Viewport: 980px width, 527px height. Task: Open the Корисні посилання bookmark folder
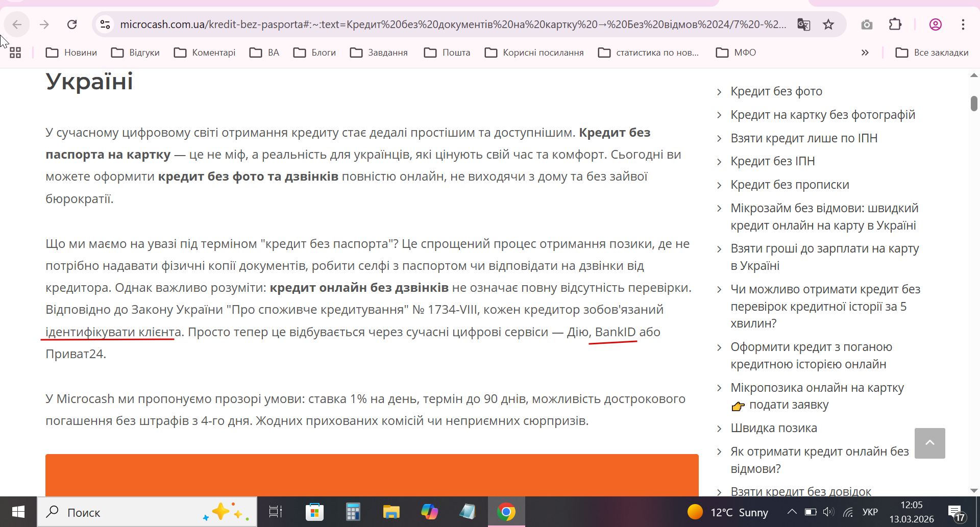[x=534, y=53]
